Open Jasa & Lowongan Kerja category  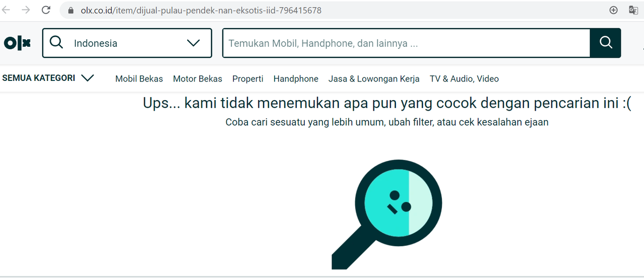point(374,79)
